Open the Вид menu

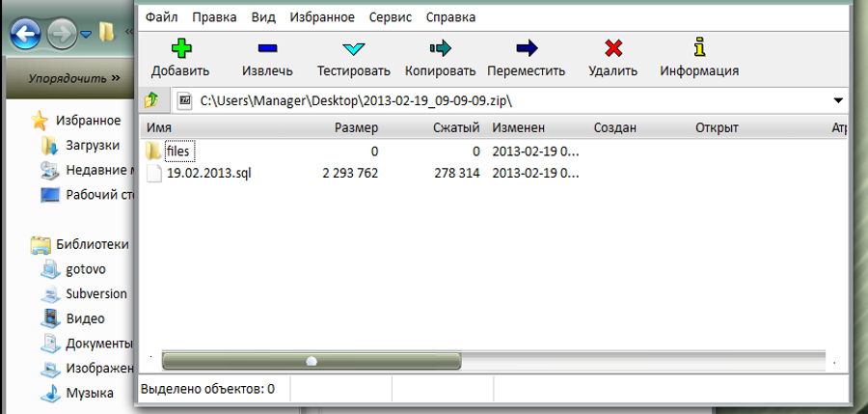263,17
